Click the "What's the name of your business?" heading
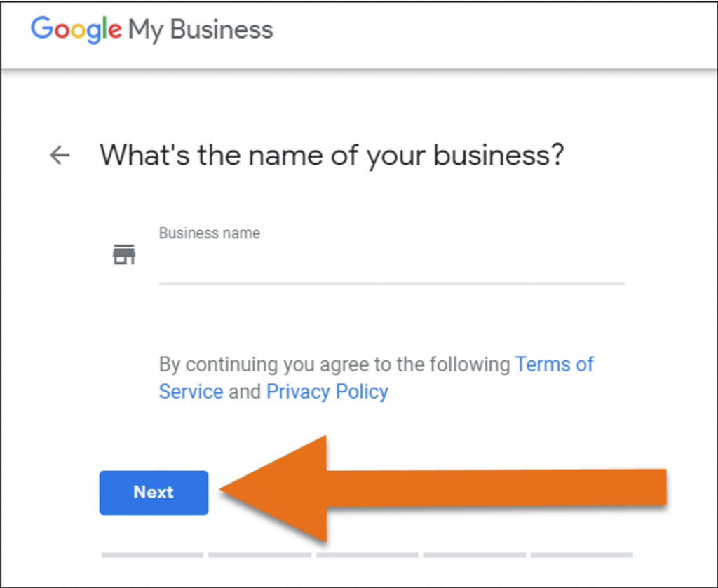The width and height of the screenshot is (718, 588). 332,156
